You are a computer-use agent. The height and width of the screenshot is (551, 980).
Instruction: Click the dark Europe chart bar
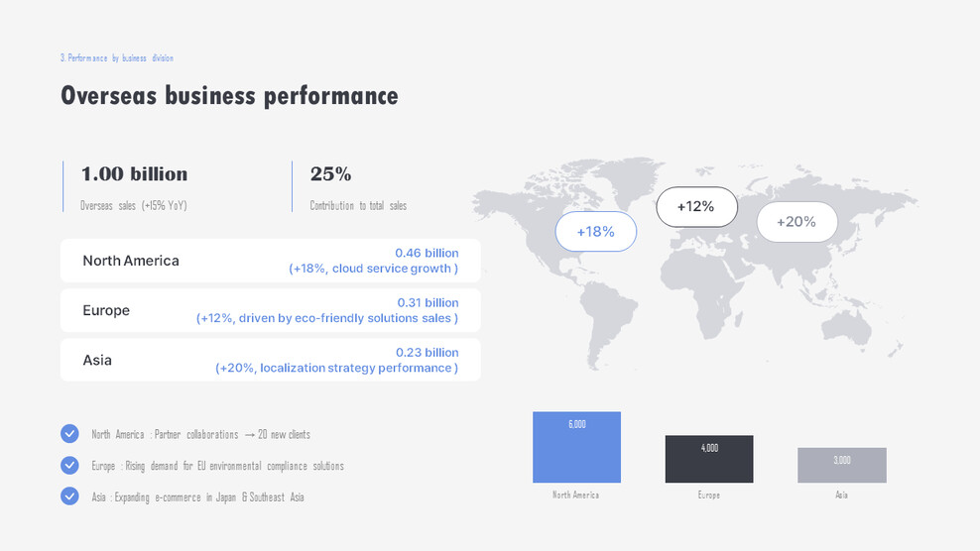pyautogui.click(x=709, y=460)
